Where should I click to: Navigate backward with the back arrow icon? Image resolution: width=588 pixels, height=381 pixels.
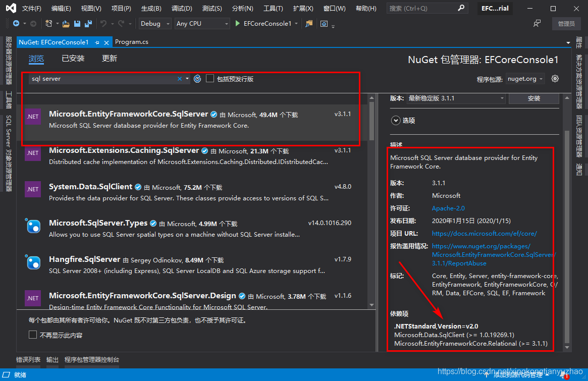(x=16, y=24)
